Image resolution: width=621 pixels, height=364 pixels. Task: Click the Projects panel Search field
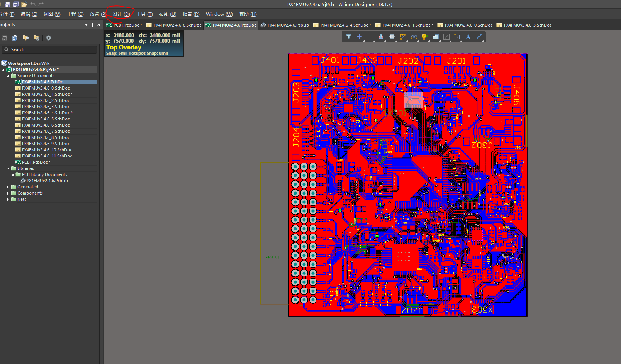point(50,49)
